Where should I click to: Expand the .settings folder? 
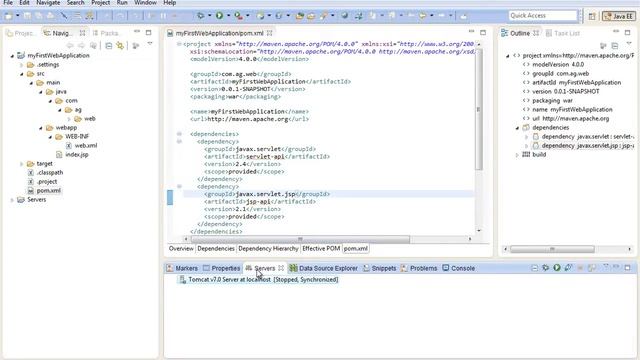[x=22, y=64]
